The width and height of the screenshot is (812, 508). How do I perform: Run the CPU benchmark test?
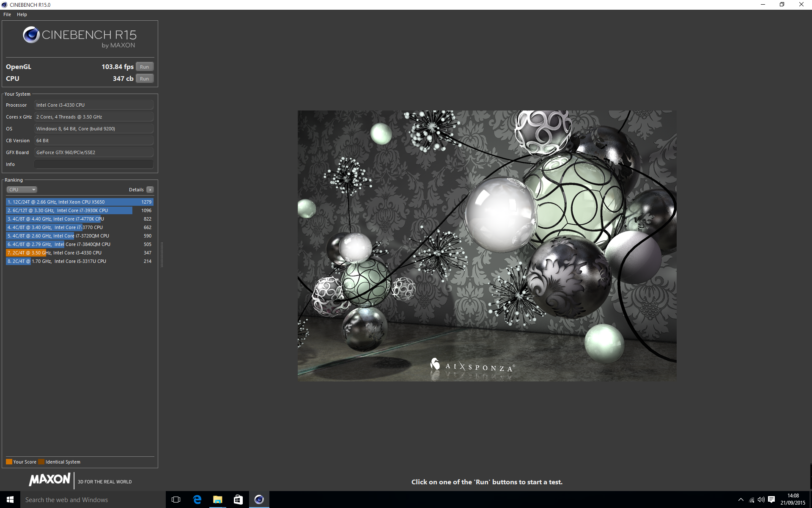pos(144,79)
